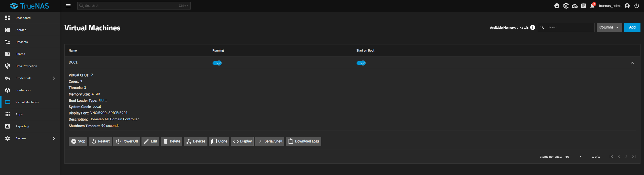Click the Available Memory 7.78 GiB text
Screen dimensions: 644x175
point(509,28)
